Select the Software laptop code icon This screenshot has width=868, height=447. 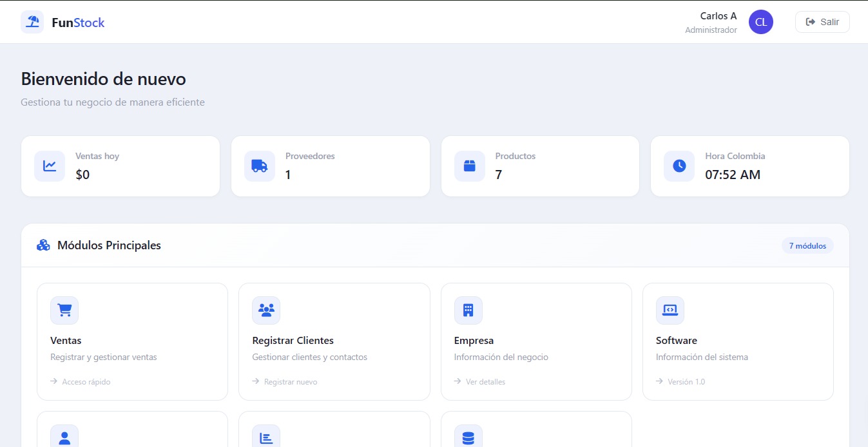pos(670,310)
